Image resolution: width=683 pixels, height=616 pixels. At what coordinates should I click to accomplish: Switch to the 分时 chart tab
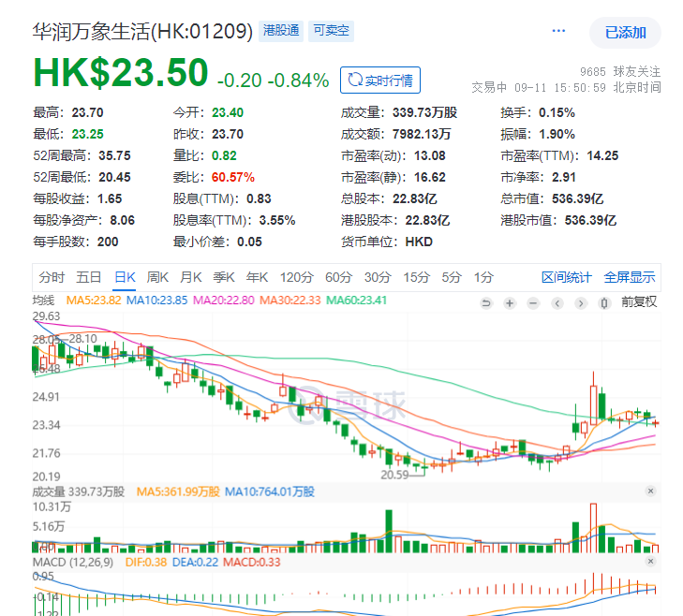(x=52, y=277)
